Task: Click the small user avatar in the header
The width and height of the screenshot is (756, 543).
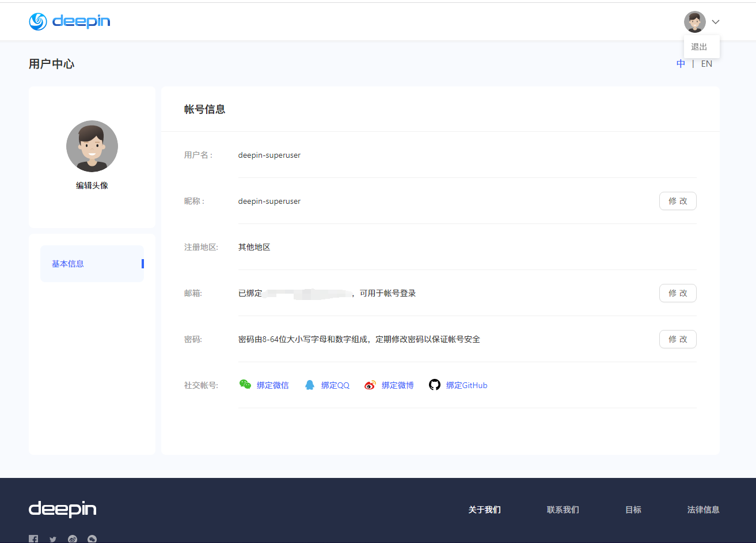Action: tap(695, 22)
